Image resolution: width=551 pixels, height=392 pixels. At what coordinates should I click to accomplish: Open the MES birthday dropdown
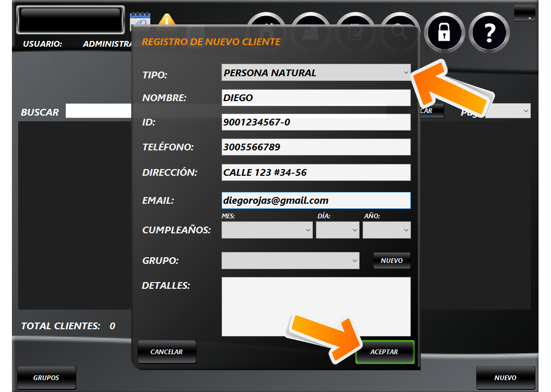click(267, 230)
